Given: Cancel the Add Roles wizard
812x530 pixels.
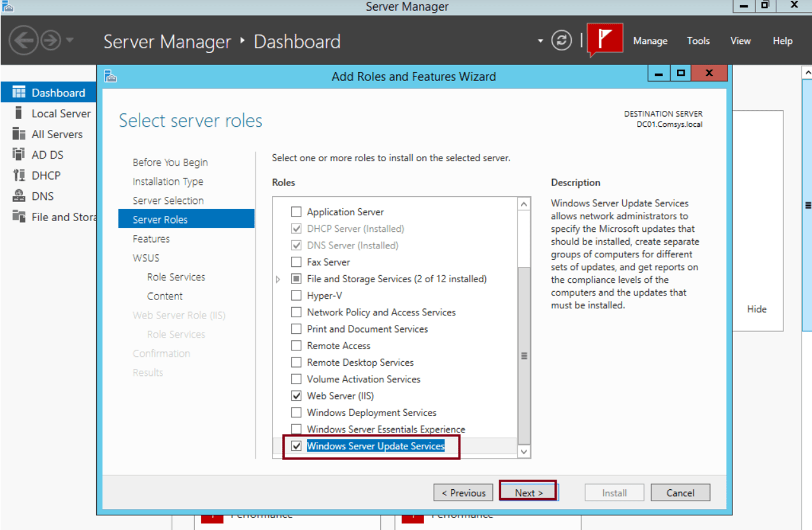Looking at the screenshot, I should (680, 492).
